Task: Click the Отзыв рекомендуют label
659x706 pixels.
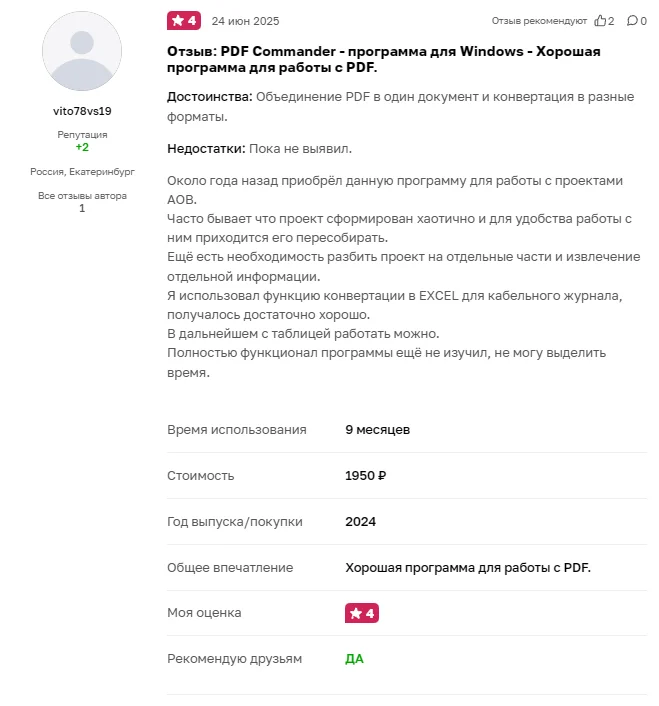Action: pos(539,21)
